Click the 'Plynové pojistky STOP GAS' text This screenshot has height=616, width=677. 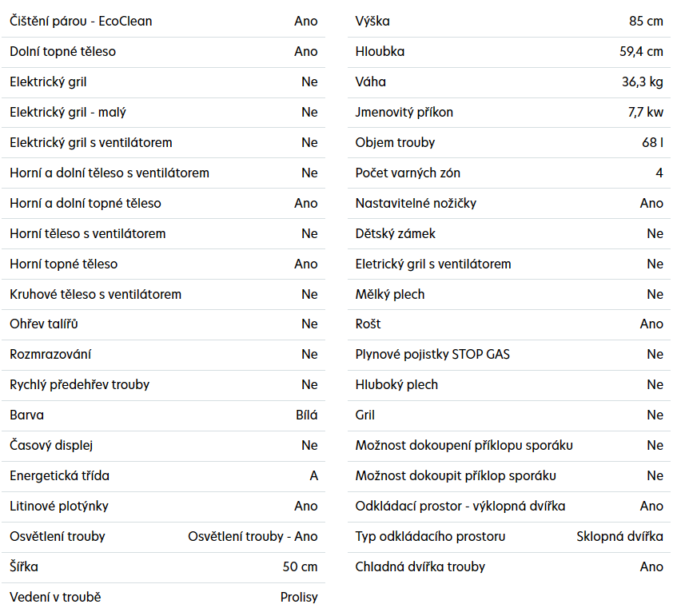pyautogui.click(x=432, y=355)
